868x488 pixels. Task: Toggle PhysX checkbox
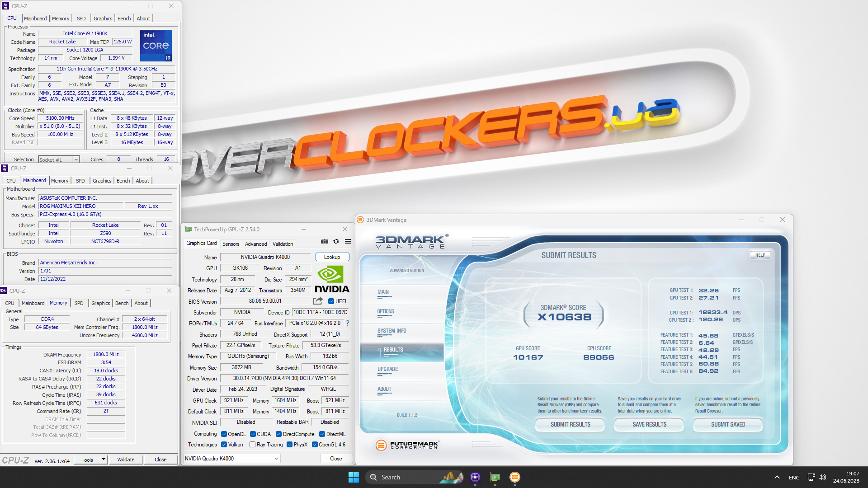(289, 445)
